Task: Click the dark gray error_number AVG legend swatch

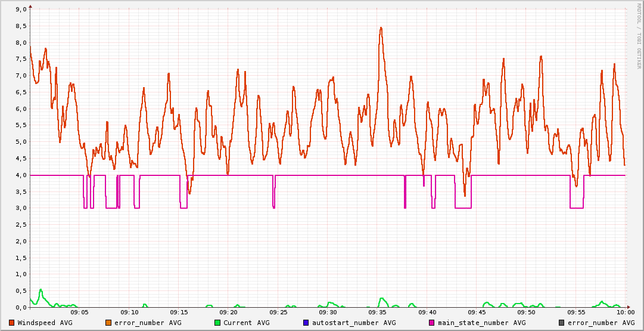Action: [x=562, y=323]
